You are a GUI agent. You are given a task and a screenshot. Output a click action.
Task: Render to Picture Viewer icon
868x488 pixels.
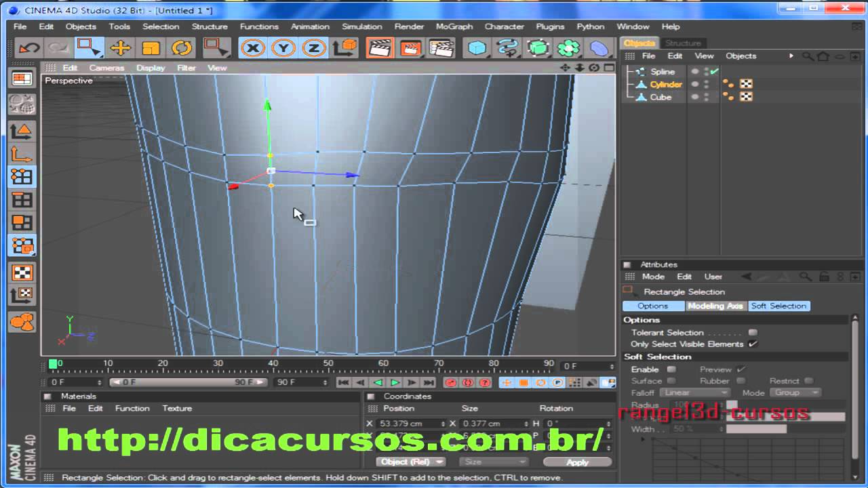[x=410, y=48]
